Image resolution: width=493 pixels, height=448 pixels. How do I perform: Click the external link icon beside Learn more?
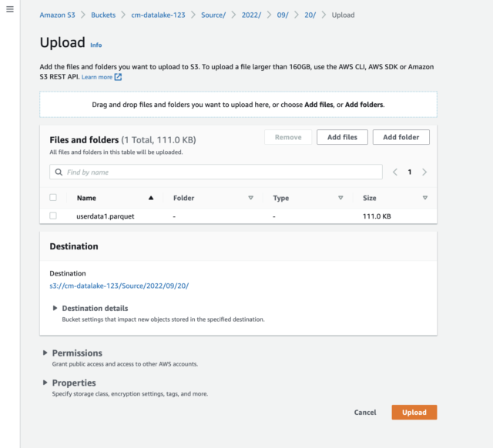pos(118,77)
